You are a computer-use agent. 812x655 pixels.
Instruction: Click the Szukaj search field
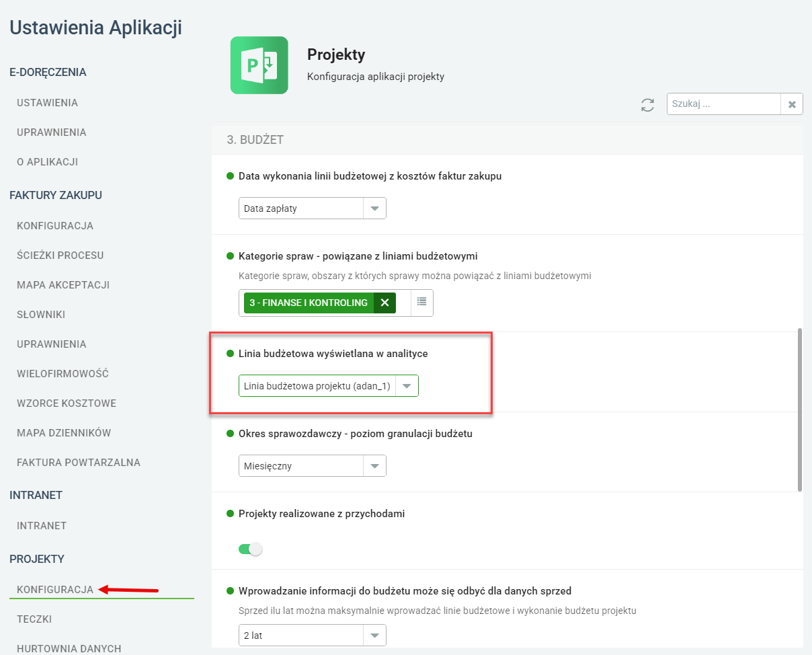tap(724, 104)
